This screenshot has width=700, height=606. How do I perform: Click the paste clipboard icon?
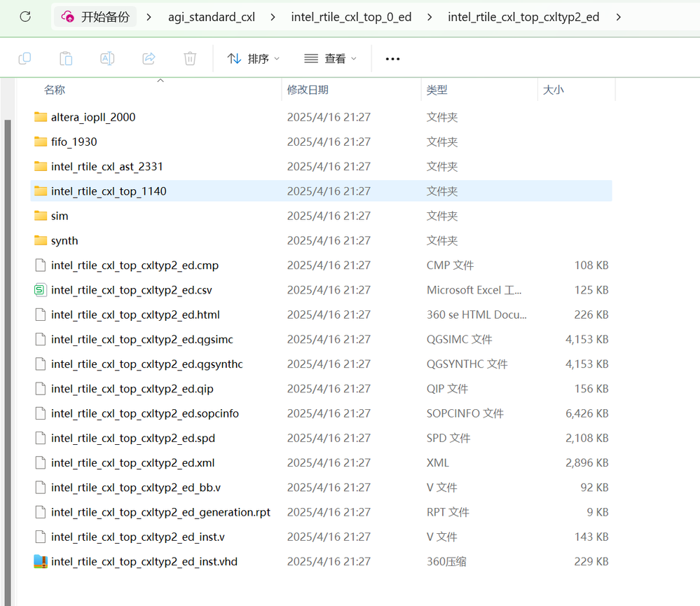66,58
